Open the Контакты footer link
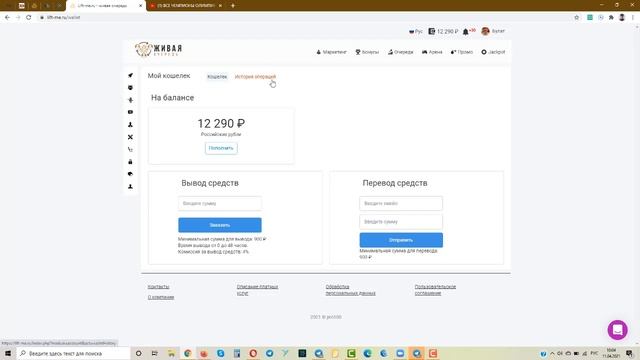 pos(158,287)
